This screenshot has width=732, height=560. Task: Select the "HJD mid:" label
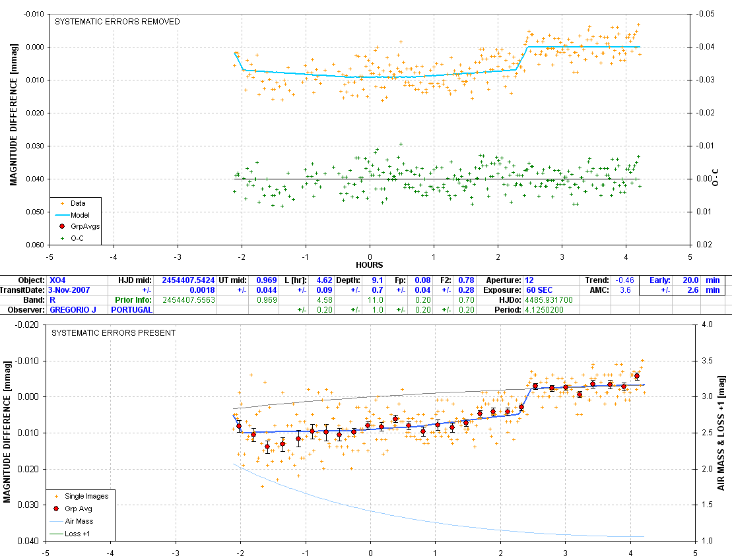135,280
